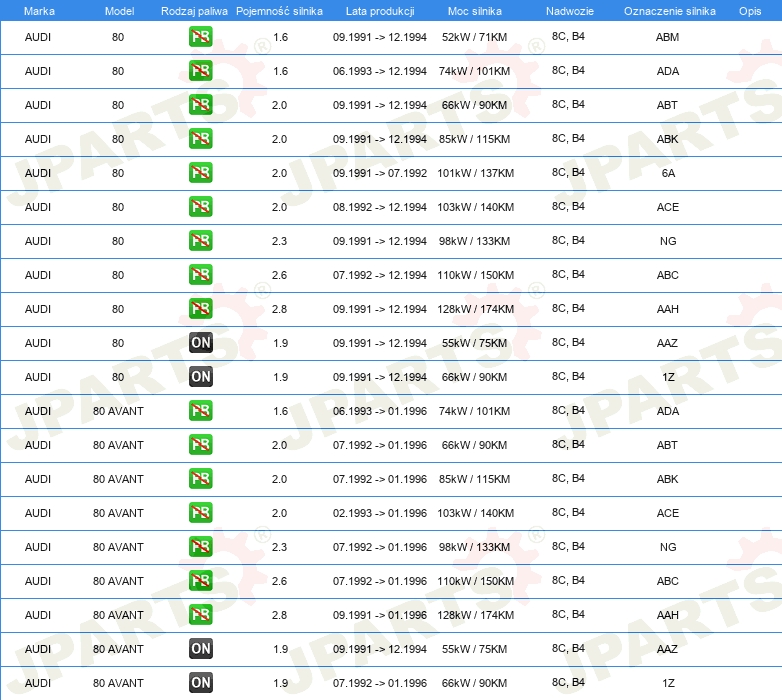Viewport: 782px width, 700px height.
Task: Click the Model column header
Action: click(119, 11)
